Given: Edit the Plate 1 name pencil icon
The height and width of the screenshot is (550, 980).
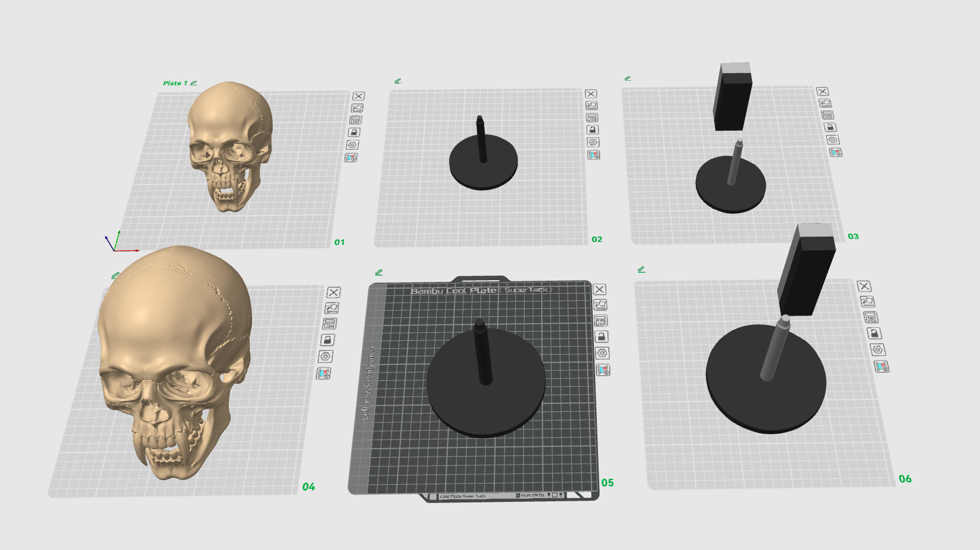Looking at the screenshot, I should pos(194,83).
